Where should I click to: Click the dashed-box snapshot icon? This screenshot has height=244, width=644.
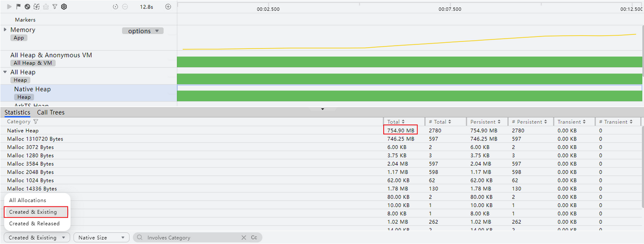[x=36, y=6]
